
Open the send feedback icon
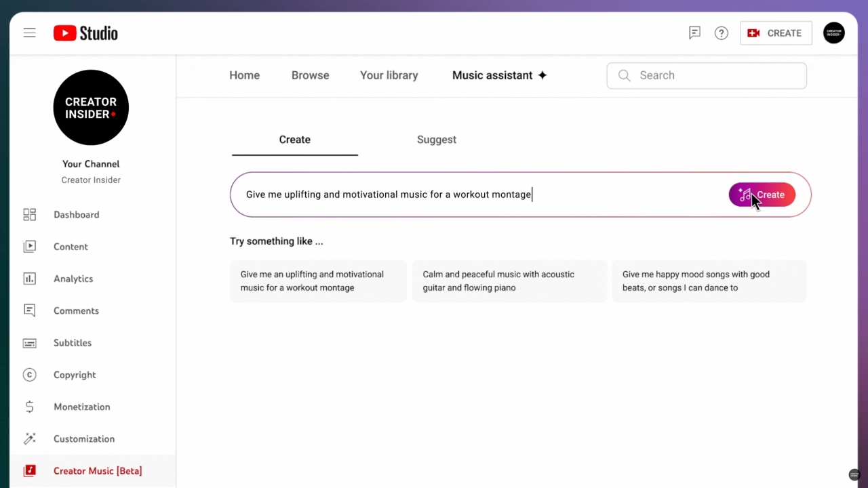pyautogui.click(x=694, y=33)
